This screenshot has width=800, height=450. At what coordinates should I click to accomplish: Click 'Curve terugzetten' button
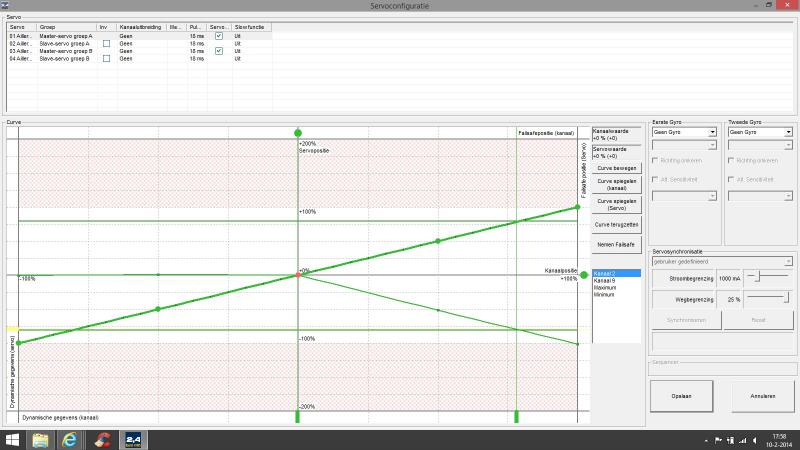coord(616,224)
